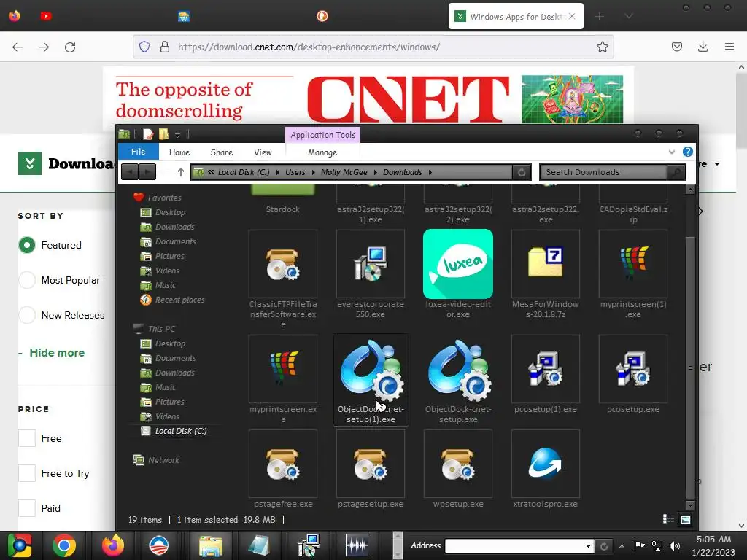Open Quick Access Toolbar customize dropdown
The image size is (747, 560).
[177, 135]
